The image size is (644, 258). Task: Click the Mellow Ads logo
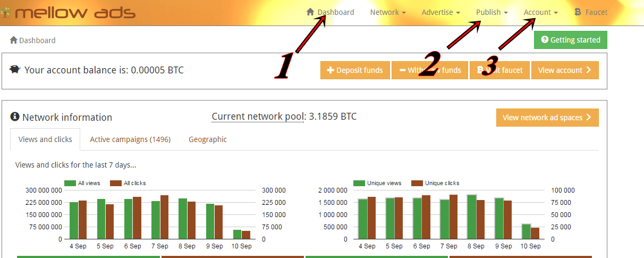coord(69,13)
